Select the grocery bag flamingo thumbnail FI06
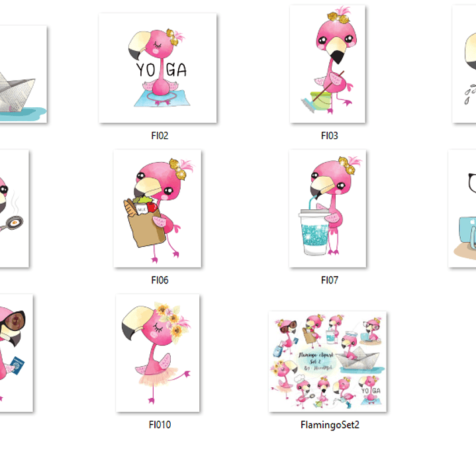 coord(158,209)
